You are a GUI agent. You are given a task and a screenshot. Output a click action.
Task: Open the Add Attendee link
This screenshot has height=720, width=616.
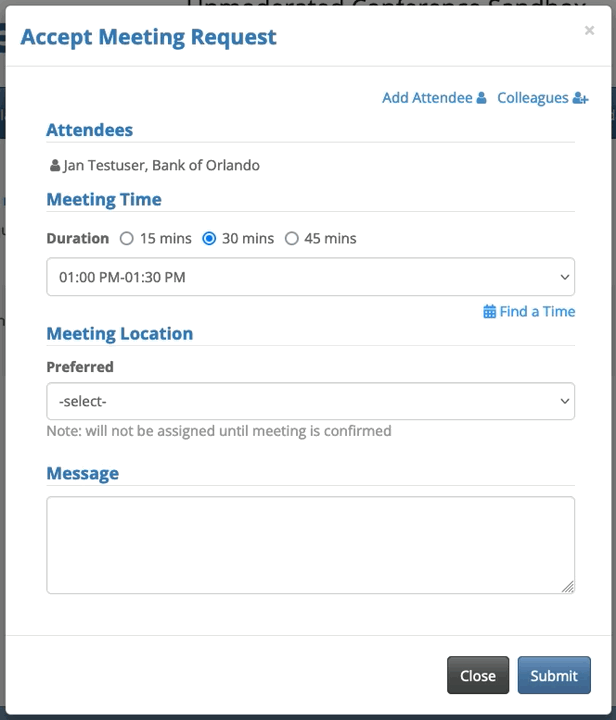coord(427,98)
